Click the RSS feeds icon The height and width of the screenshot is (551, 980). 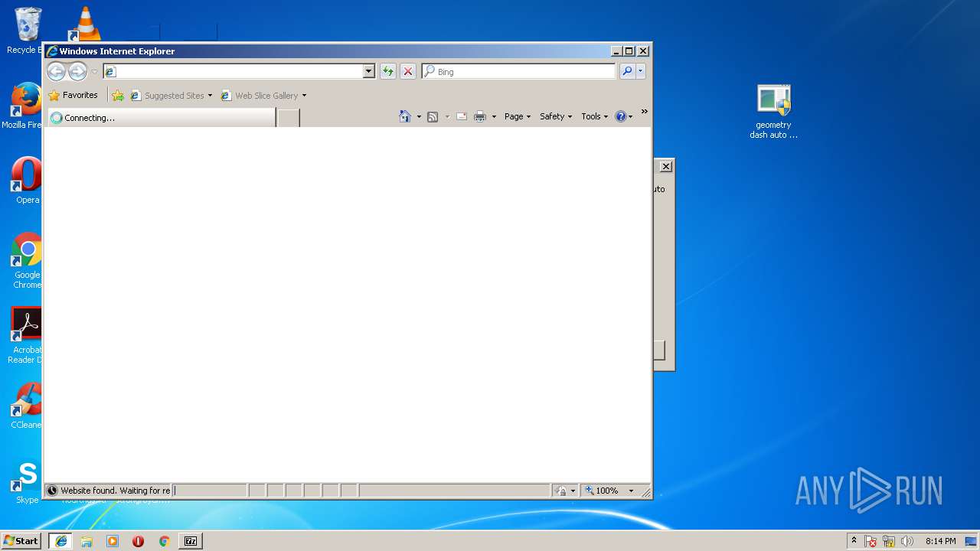[x=433, y=116]
